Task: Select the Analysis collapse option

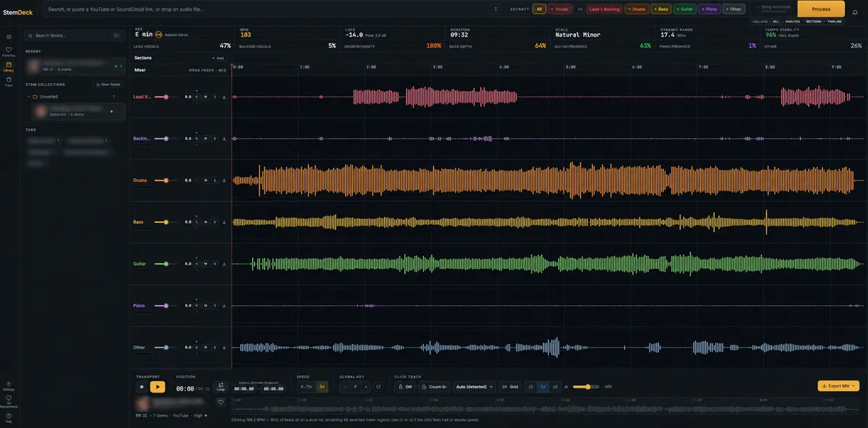Action: [793, 22]
